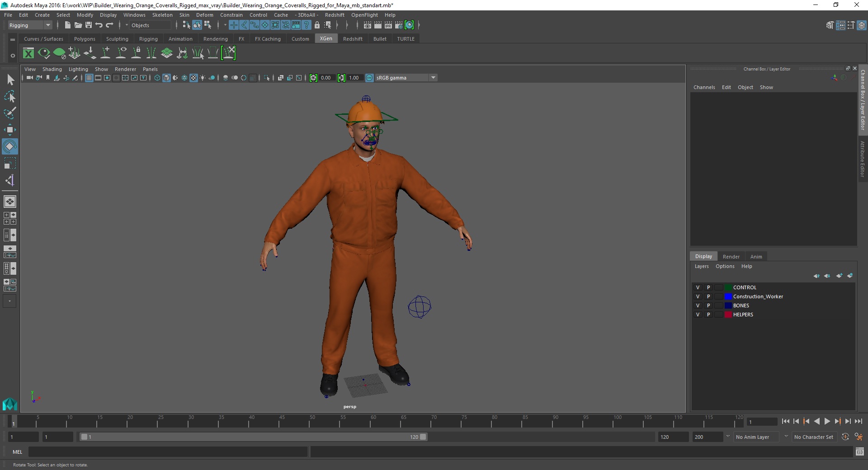The width and height of the screenshot is (868, 470).
Task: Open the Deform menu
Action: pos(204,15)
